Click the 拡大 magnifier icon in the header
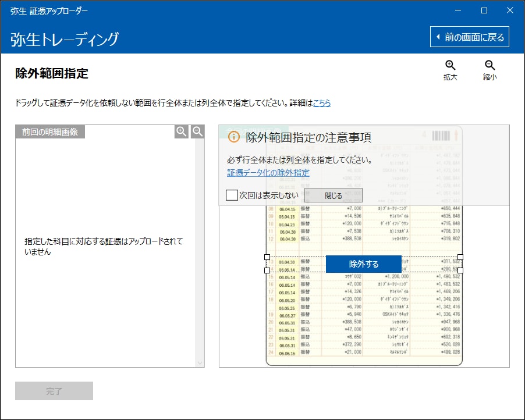The height and width of the screenshot is (420, 525). (450, 66)
